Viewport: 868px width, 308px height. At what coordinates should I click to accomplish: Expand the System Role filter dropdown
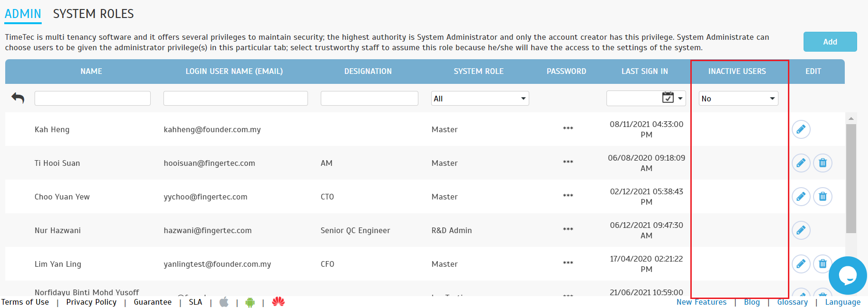click(479, 99)
